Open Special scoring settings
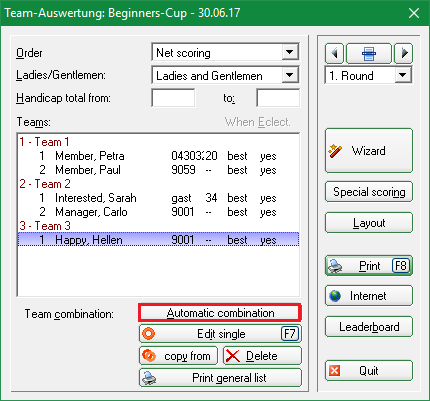This screenshot has height=401, width=430. tap(369, 192)
